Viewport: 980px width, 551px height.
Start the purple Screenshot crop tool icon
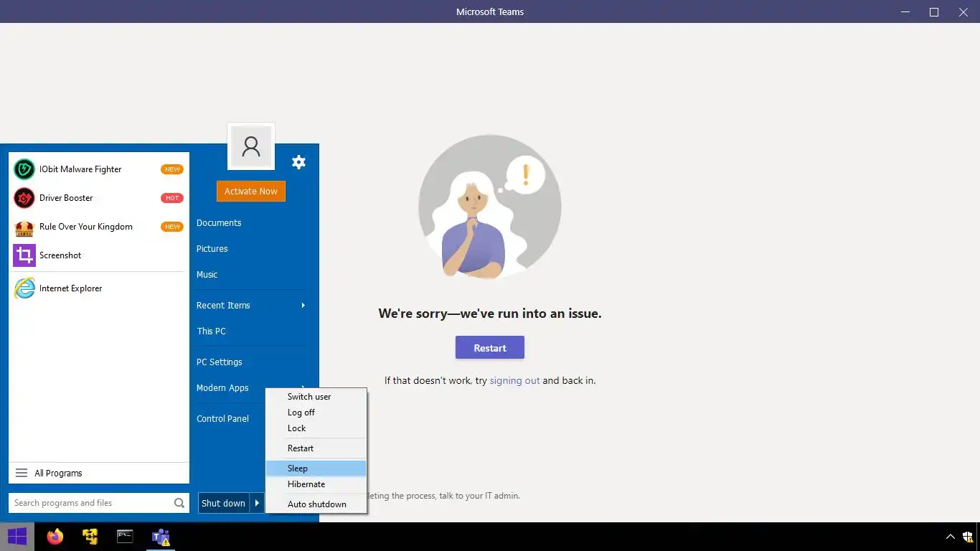[x=24, y=255]
